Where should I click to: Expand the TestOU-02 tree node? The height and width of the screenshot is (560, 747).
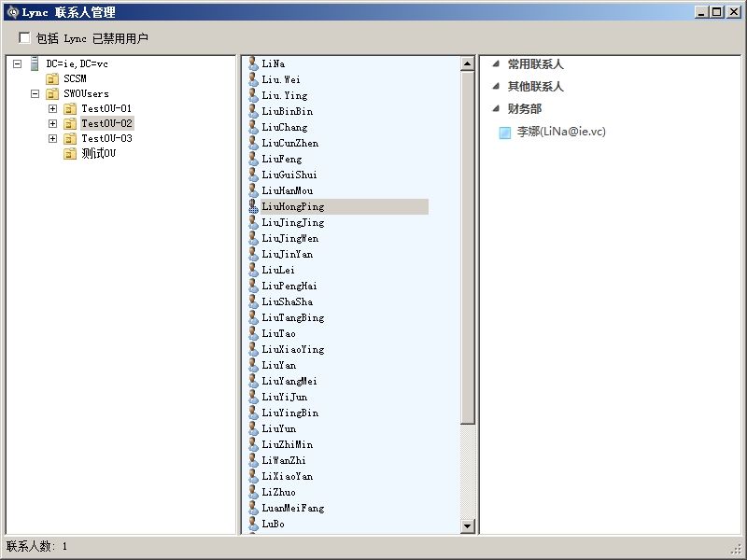coord(52,123)
